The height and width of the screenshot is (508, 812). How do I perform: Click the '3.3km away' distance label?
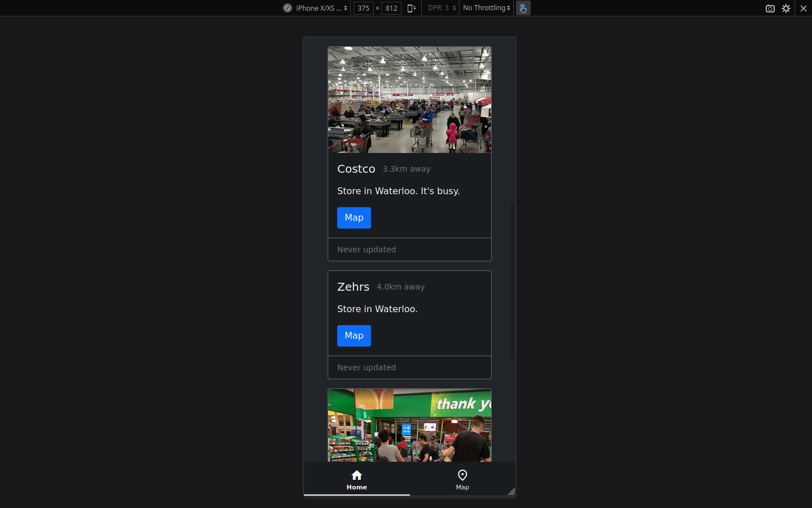point(407,169)
